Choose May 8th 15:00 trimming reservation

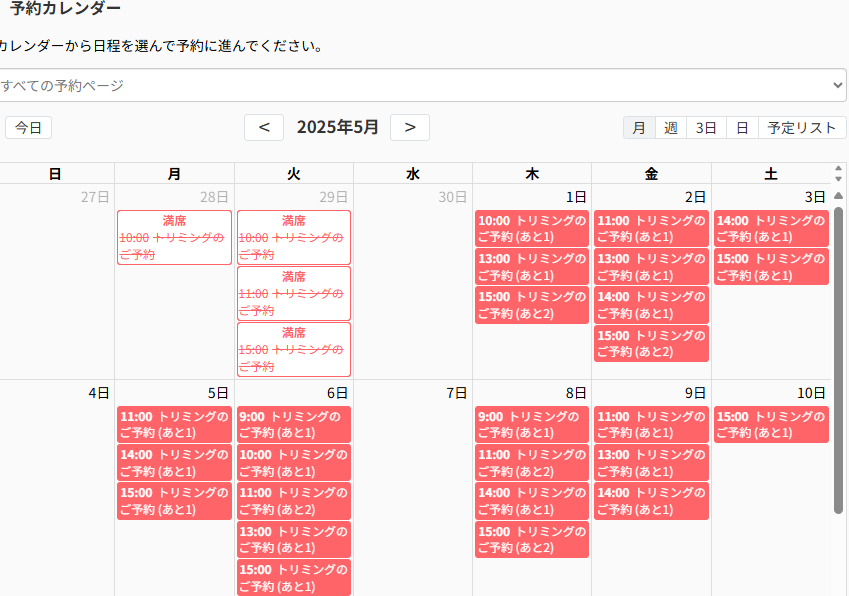[x=532, y=539]
